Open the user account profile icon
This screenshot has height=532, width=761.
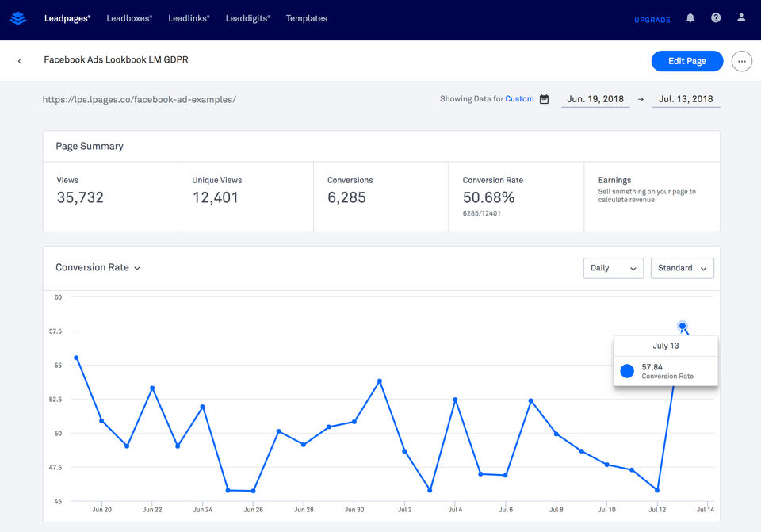pyautogui.click(x=741, y=18)
